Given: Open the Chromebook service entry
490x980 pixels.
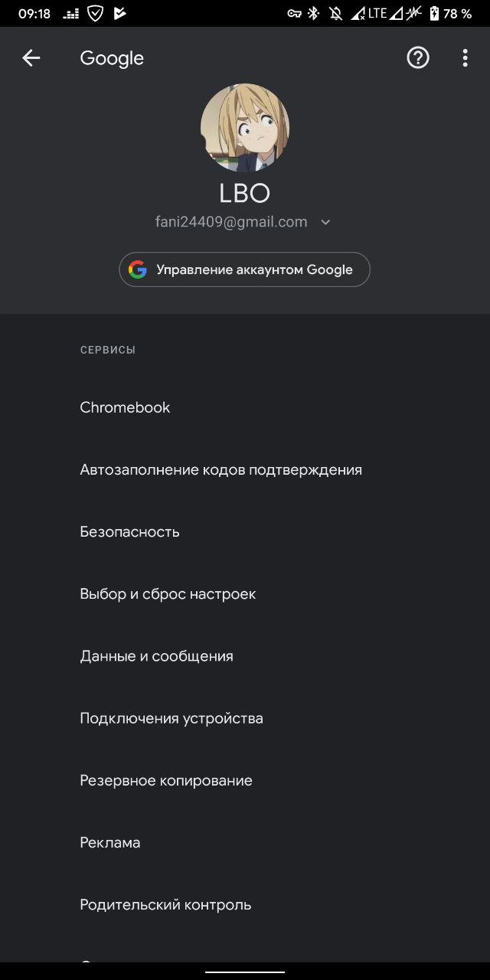Looking at the screenshot, I should [125, 407].
